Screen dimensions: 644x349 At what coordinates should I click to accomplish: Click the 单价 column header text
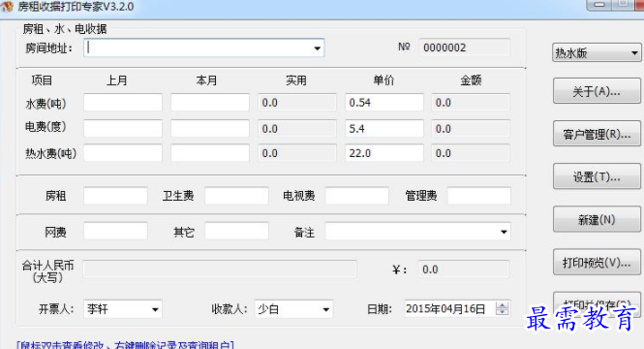[383, 79]
